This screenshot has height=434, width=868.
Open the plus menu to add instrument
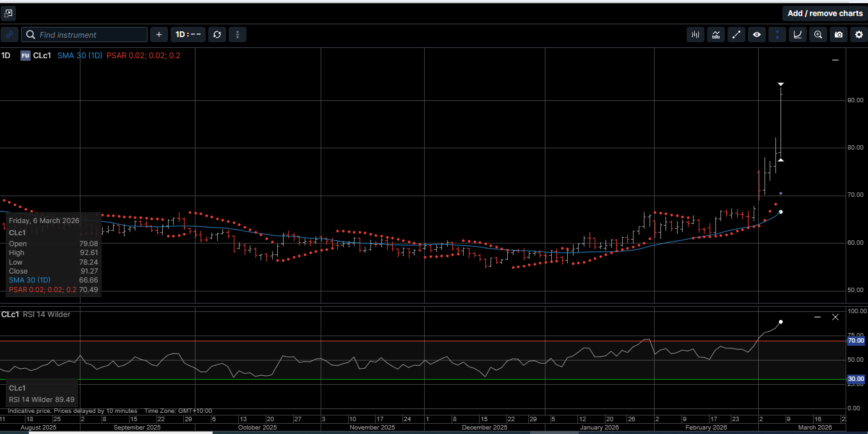158,35
